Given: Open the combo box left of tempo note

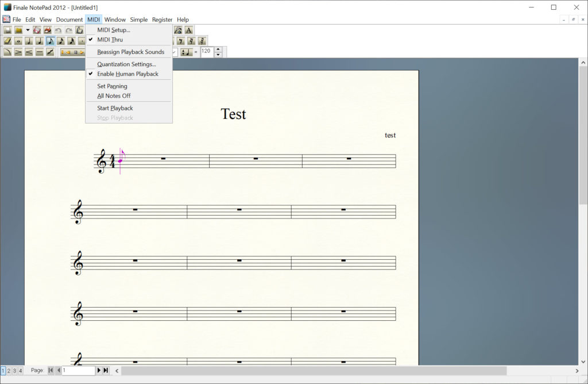Looking at the screenshot, I should click(x=175, y=52).
